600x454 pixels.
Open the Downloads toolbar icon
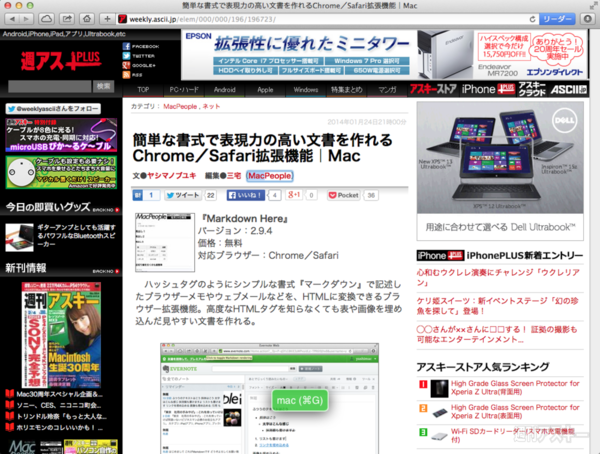587,19
